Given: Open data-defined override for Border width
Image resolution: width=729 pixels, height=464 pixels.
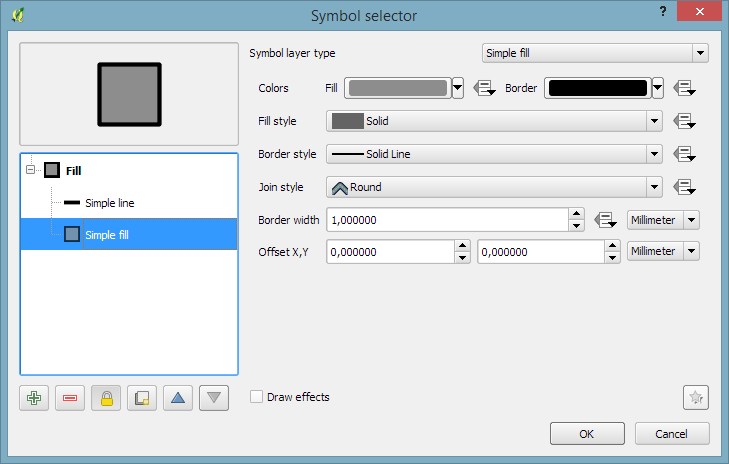Looking at the screenshot, I should click(x=604, y=220).
